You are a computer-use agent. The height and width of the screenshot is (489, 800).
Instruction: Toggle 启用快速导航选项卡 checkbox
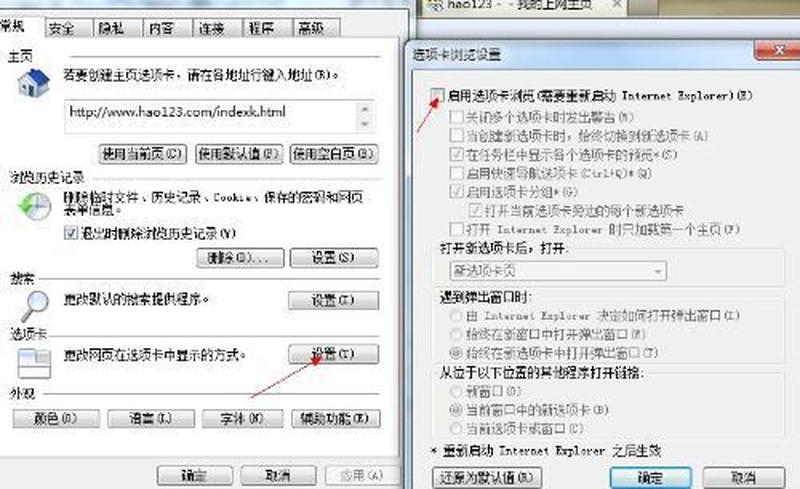456,173
